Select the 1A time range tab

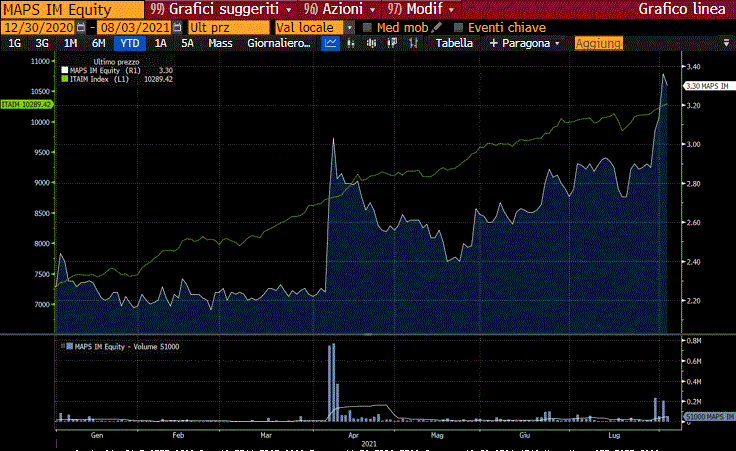click(x=161, y=43)
